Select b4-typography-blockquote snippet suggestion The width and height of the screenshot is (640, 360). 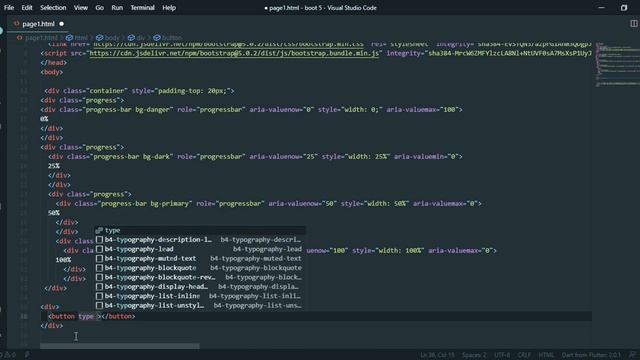[200, 268]
